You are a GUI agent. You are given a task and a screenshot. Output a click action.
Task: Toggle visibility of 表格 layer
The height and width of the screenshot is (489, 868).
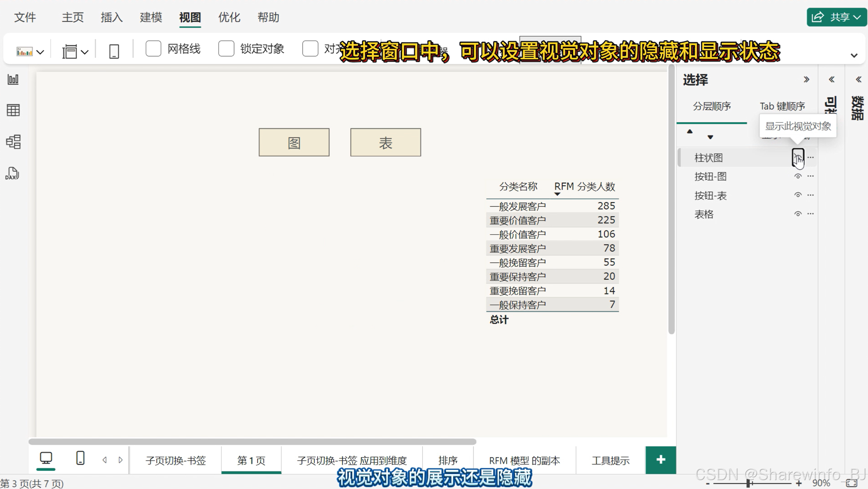tap(798, 214)
